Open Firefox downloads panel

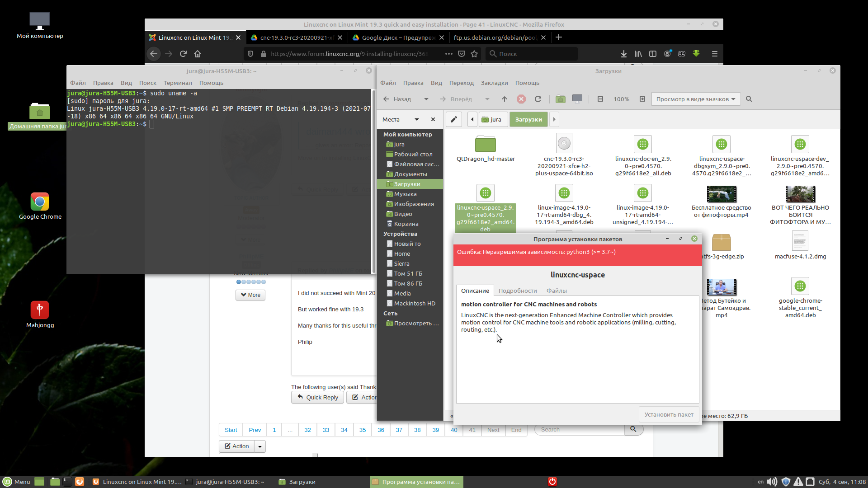point(624,54)
